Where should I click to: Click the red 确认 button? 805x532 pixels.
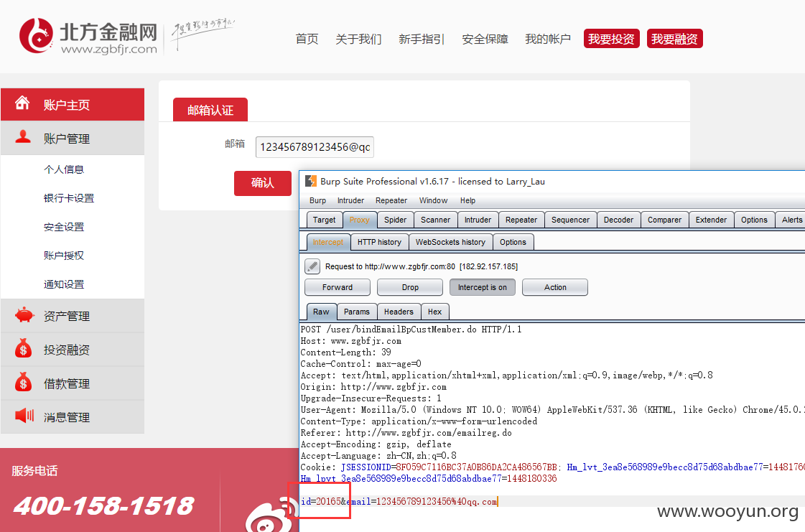(262, 183)
